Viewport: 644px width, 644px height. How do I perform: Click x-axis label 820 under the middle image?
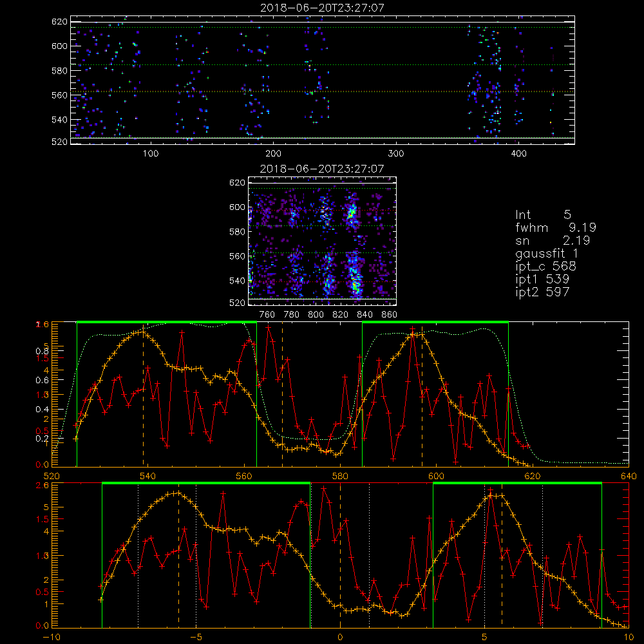(340, 315)
